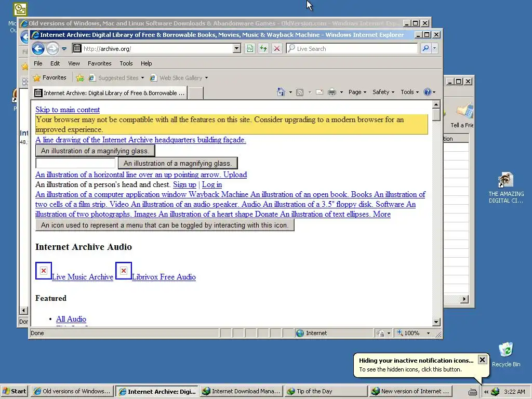Expand the address bar URL dropdown
This screenshot has height=399, width=532.
click(237, 48)
